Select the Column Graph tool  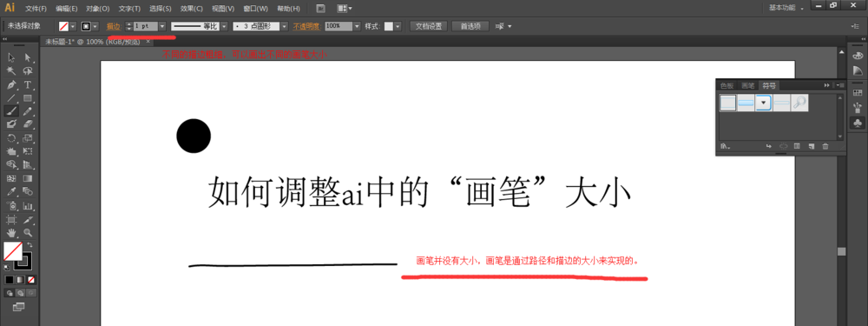click(28, 206)
